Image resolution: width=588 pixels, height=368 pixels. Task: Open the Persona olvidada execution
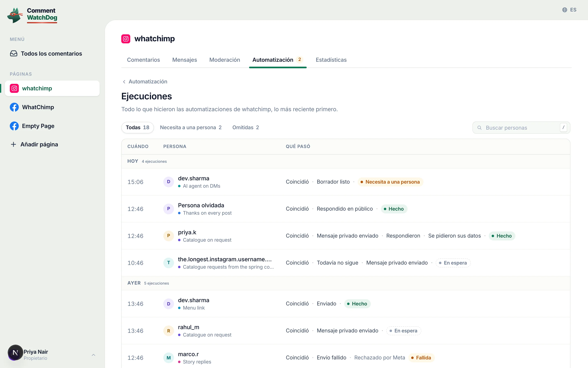point(346,209)
